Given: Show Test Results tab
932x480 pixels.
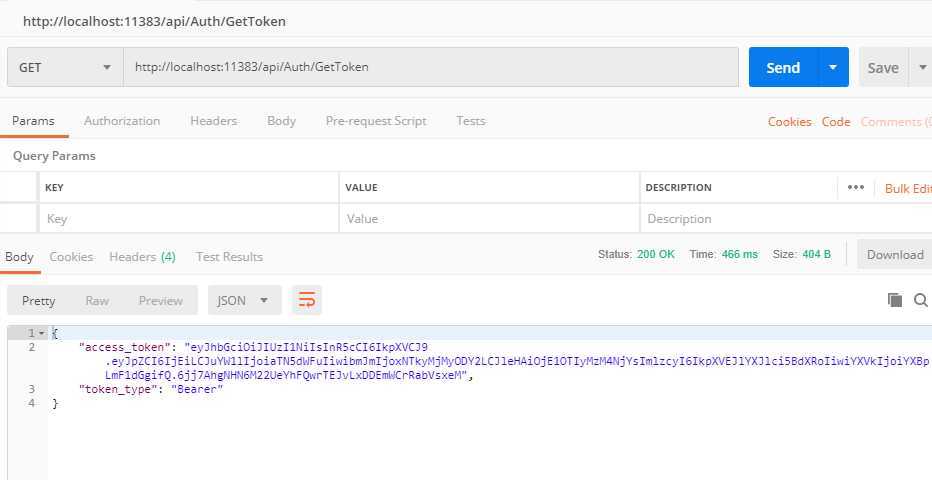Looking at the screenshot, I should pos(229,257).
